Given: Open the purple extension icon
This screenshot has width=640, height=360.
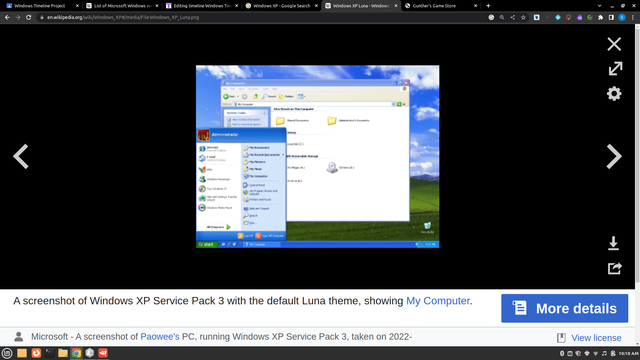Looking at the screenshot, I should click(579, 18).
